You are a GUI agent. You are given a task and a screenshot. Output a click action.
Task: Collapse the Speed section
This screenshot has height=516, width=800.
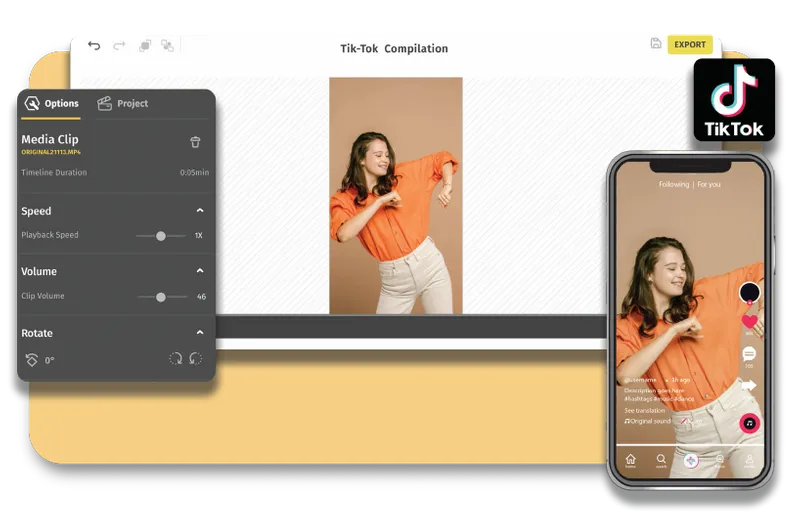pyautogui.click(x=200, y=211)
